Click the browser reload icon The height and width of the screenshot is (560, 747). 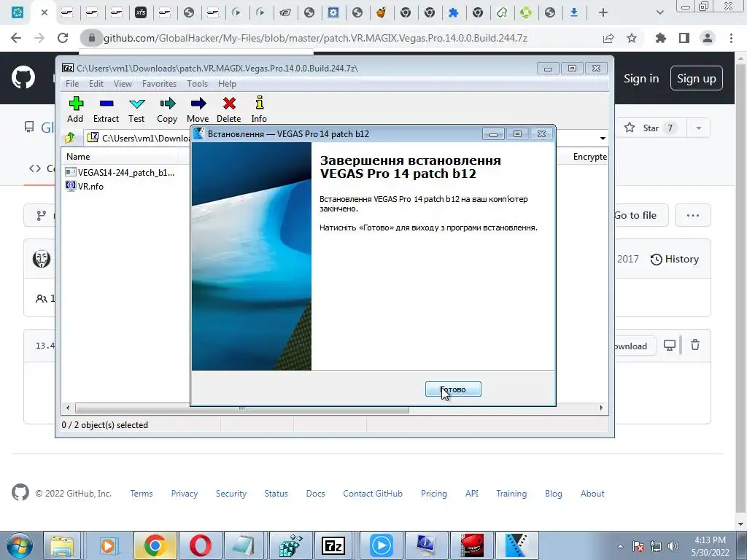tap(63, 38)
